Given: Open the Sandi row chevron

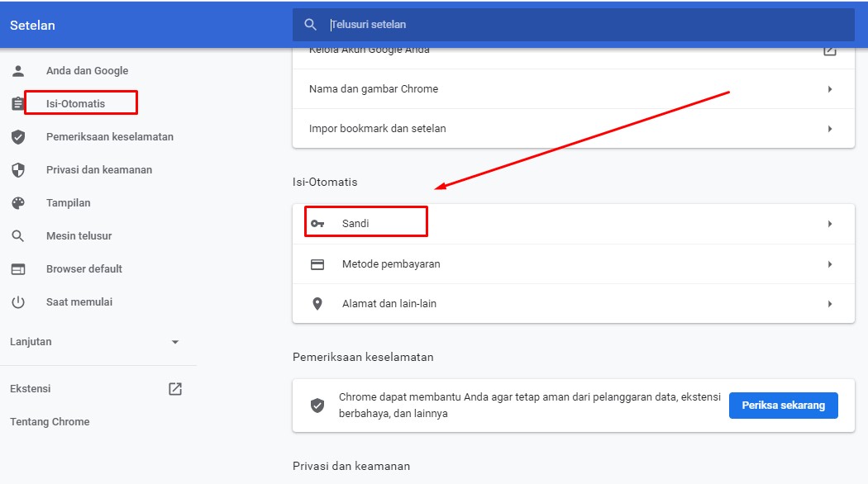Looking at the screenshot, I should (830, 224).
